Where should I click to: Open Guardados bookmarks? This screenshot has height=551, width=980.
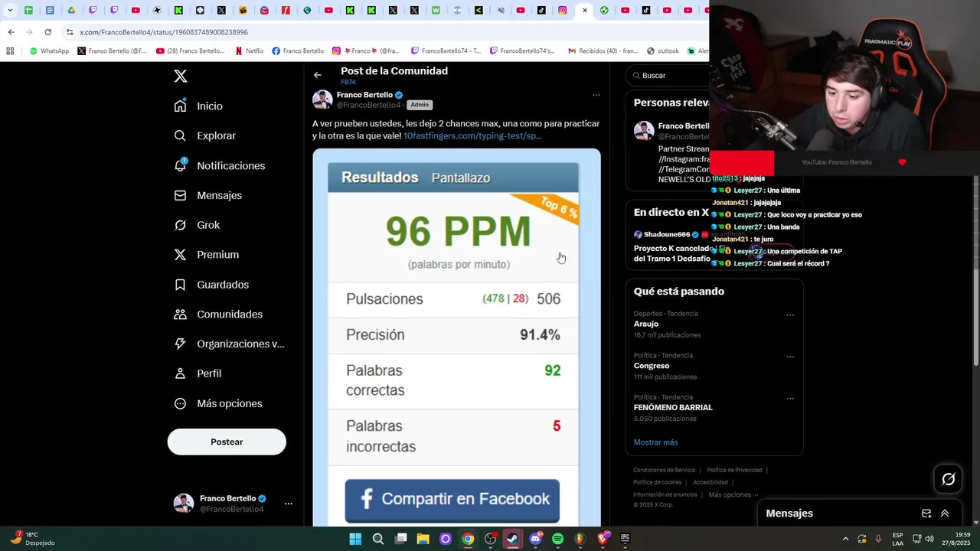(x=211, y=285)
